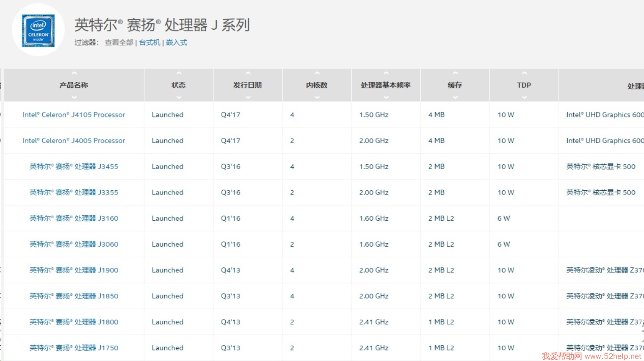
Task: Open the 赛扬 处理器 J3455 link
Action: (74, 167)
